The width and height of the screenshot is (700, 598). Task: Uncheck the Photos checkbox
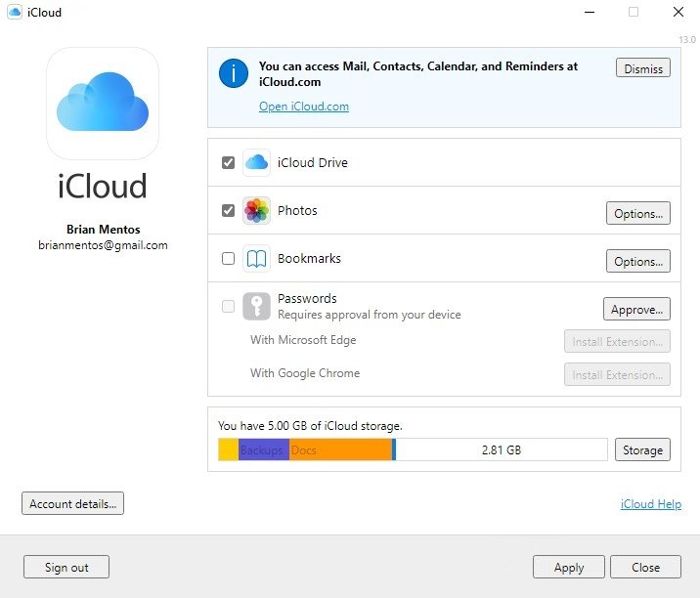click(x=228, y=210)
